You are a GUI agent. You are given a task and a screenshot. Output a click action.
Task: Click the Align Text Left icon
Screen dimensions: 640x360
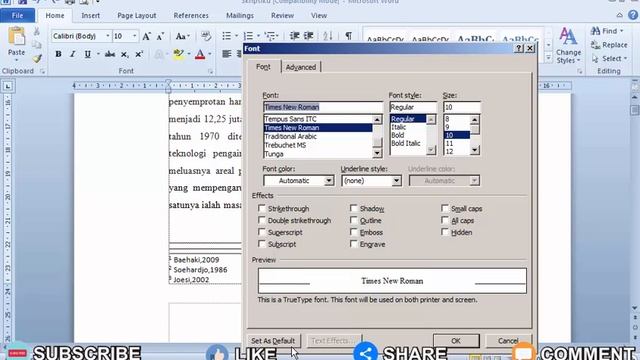click(x=227, y=54)
